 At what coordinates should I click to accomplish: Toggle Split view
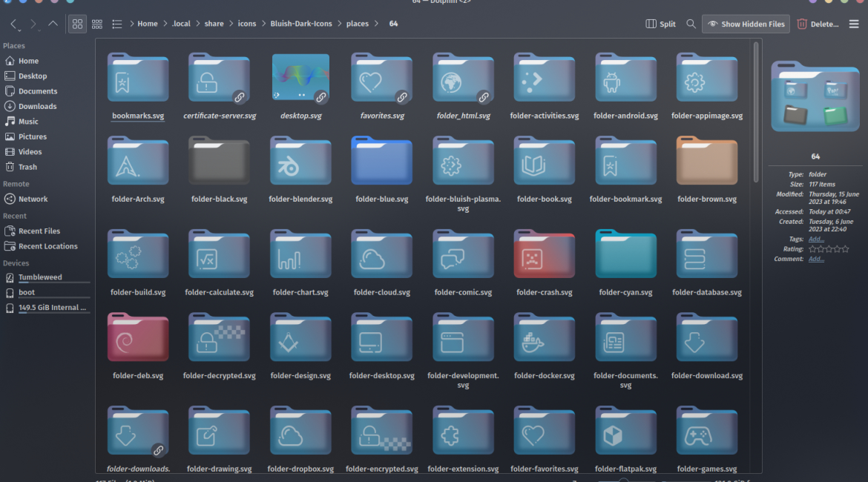(x=660, y=24)
